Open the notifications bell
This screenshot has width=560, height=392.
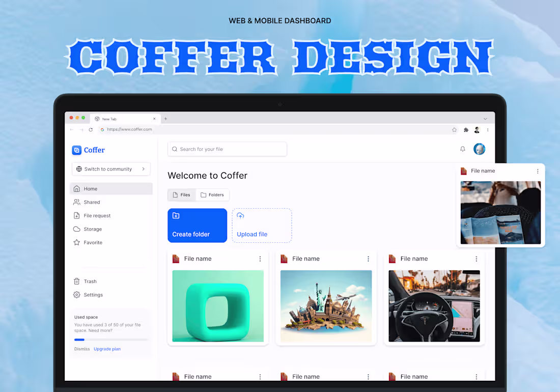[x=462, y=149]
